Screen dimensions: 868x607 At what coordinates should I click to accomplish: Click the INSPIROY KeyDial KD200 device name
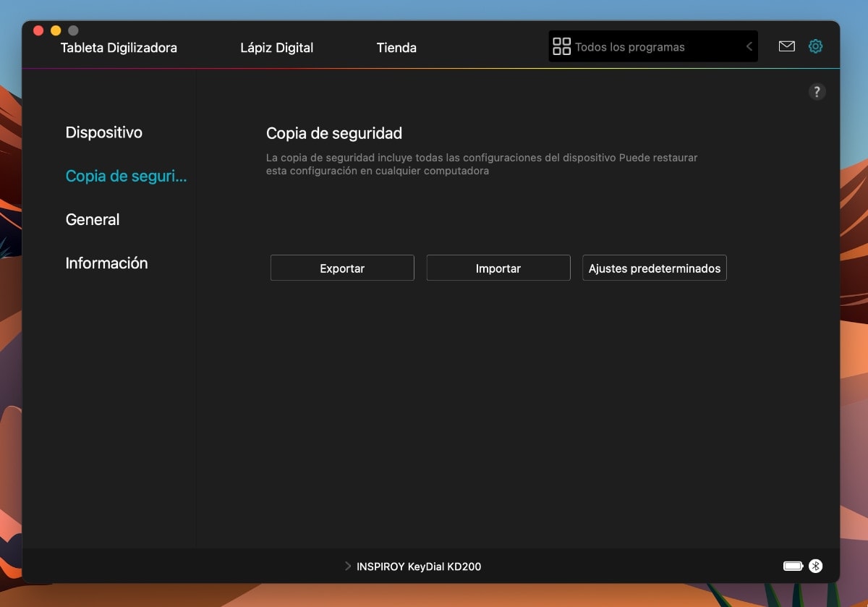coord(418,566)
